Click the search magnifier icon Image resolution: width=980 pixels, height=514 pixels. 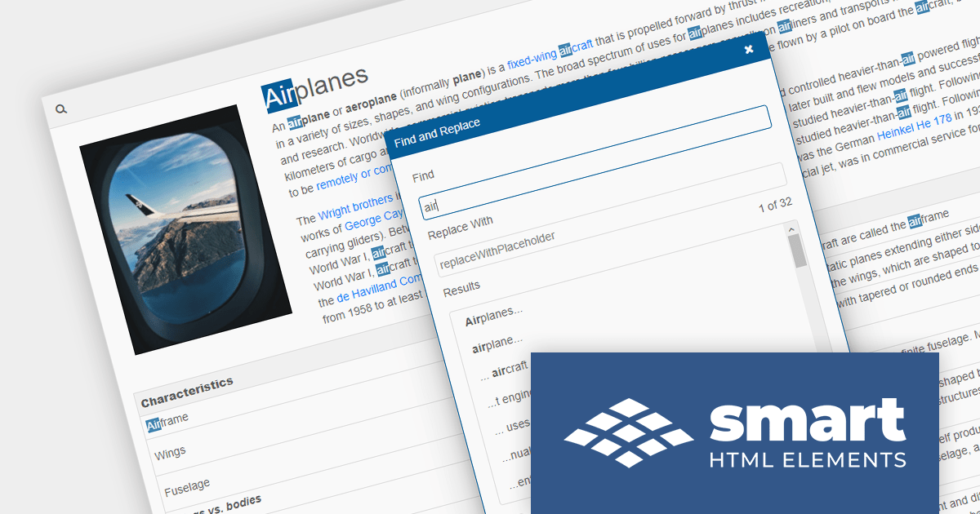click(x=61, y=109)
